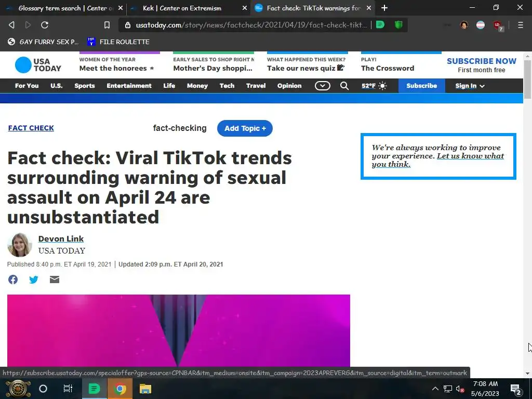
Task: Open the notification center icon
Action: pyautogui.click(x=515, y=389)
